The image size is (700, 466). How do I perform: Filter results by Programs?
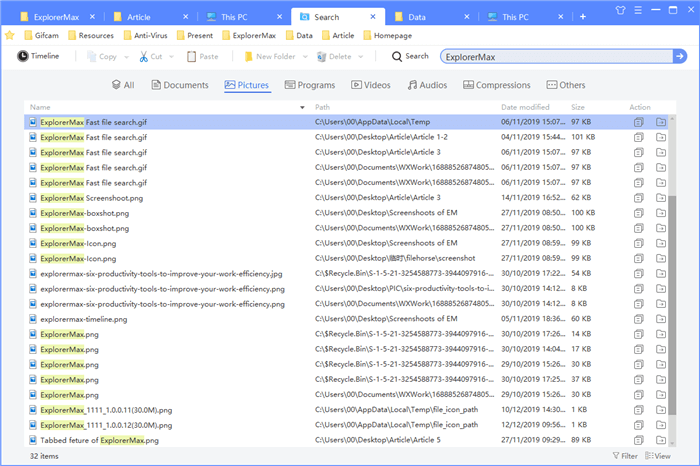point(310,85)
